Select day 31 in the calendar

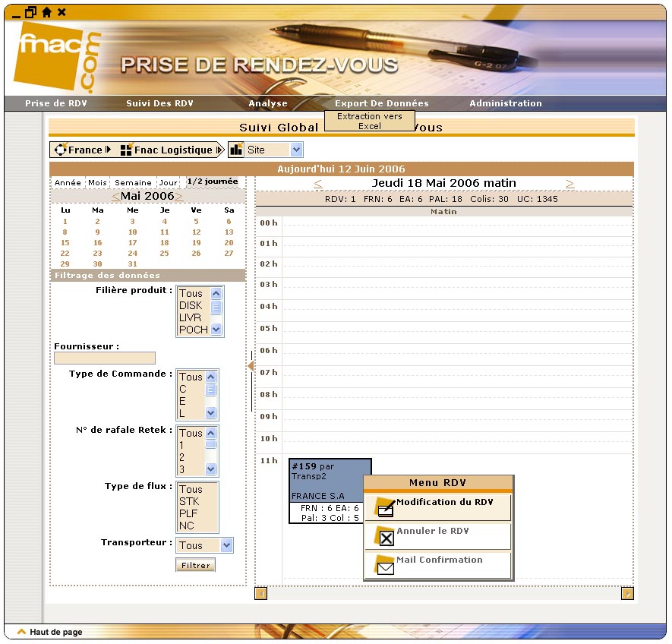click(x=132, y=264)
